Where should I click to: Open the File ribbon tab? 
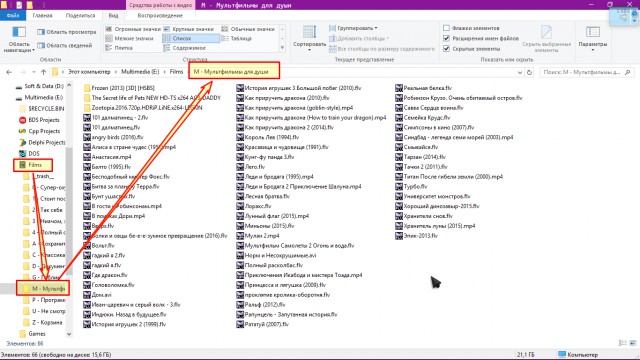click(x=13, y=16)
